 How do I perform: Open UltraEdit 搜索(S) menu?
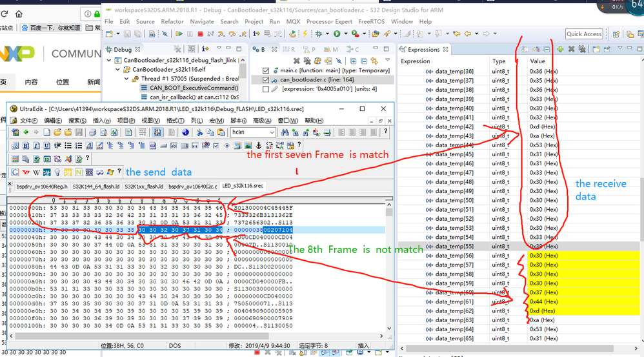point(77,121)
